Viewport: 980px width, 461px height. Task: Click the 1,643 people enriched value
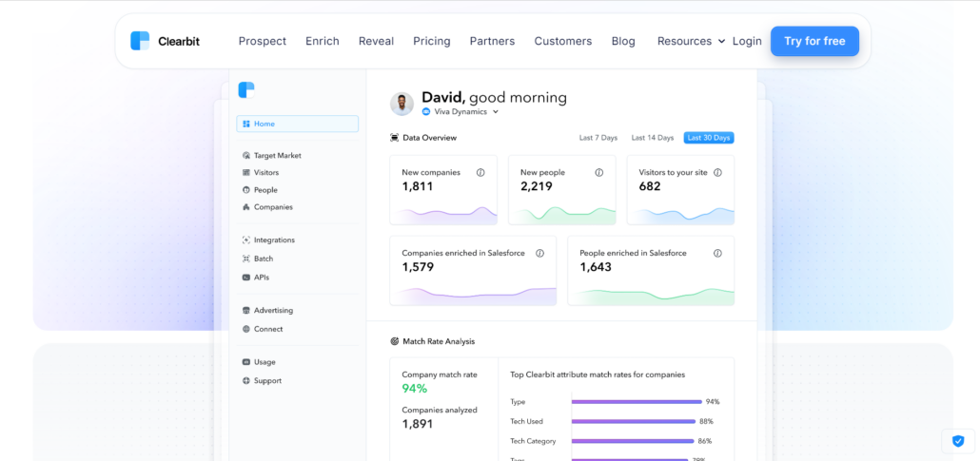pyautogui.click(x=596, y=267)
